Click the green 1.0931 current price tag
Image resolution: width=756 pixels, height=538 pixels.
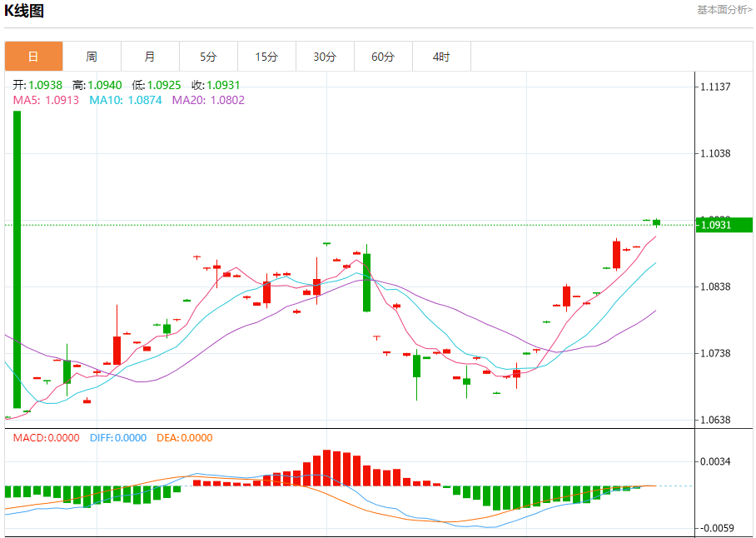pyautogui.click(x=724, y=225)
